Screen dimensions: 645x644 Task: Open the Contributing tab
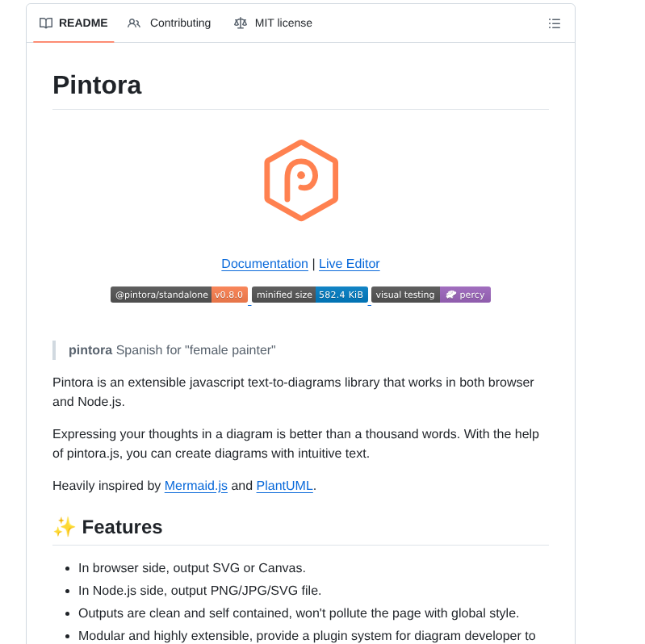(x=180, y=23)
